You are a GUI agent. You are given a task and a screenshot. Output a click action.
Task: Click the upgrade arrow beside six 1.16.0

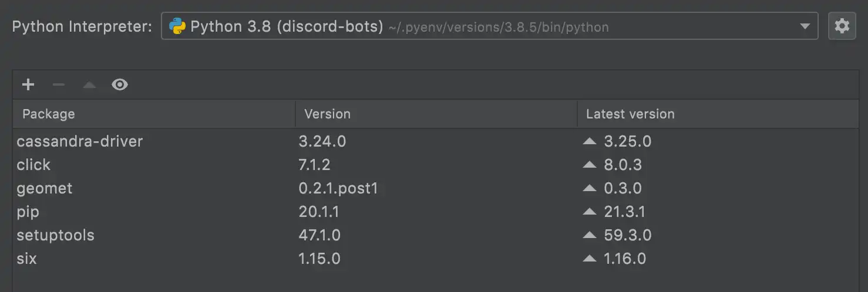pyautogui.click(x=590, y=259)
